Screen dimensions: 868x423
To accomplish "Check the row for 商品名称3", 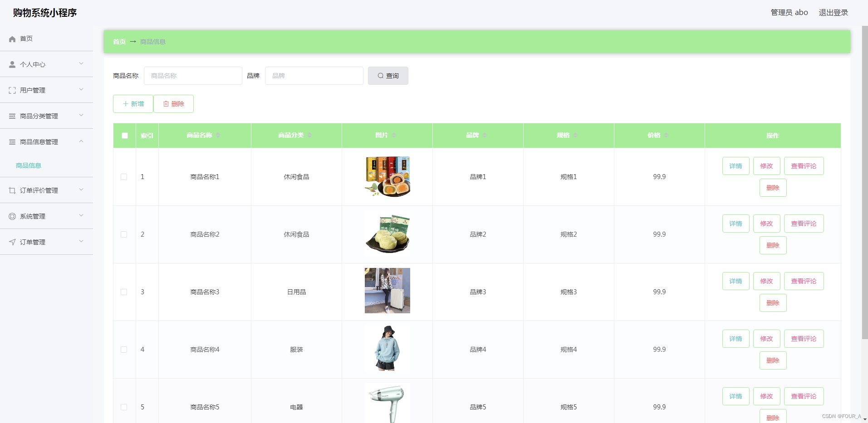I will pyautogui.click(x=124, y=292).
